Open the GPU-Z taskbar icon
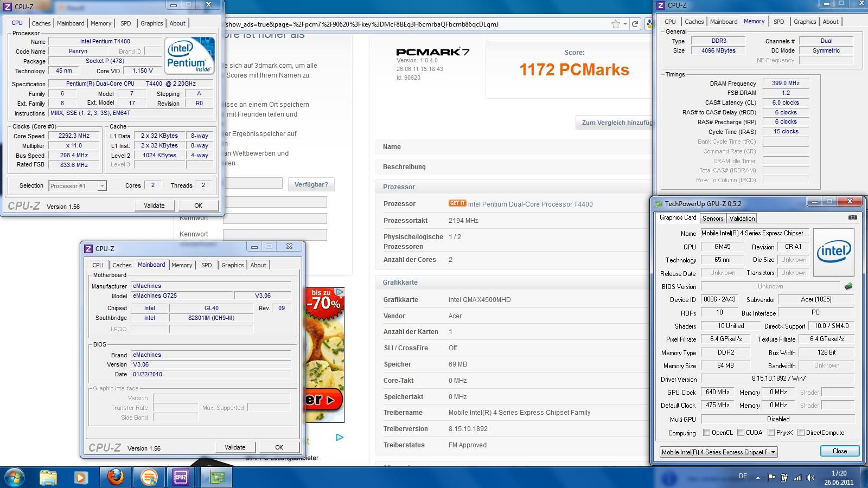This screenshot has height=488, width=868. (x=216, y=478)
